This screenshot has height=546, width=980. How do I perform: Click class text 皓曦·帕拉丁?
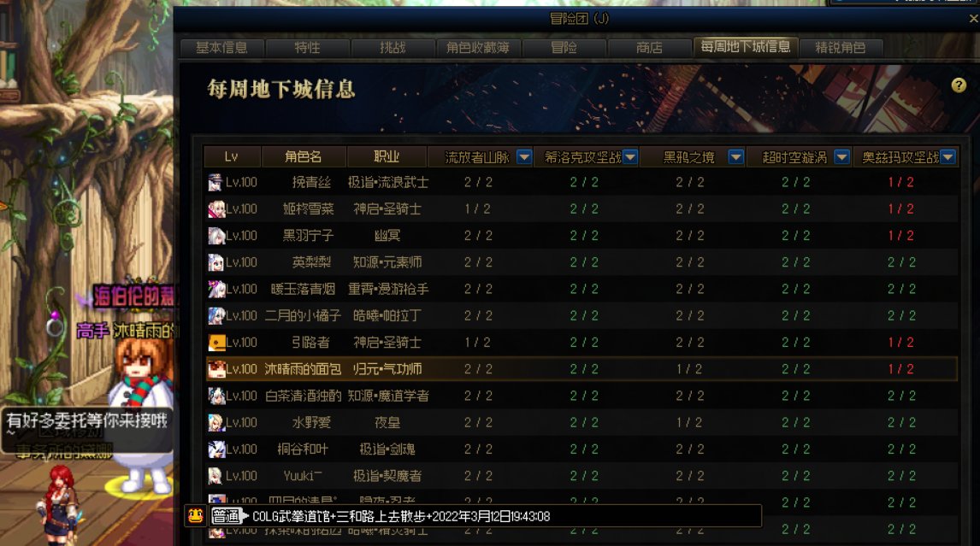(x=387, y=316)
